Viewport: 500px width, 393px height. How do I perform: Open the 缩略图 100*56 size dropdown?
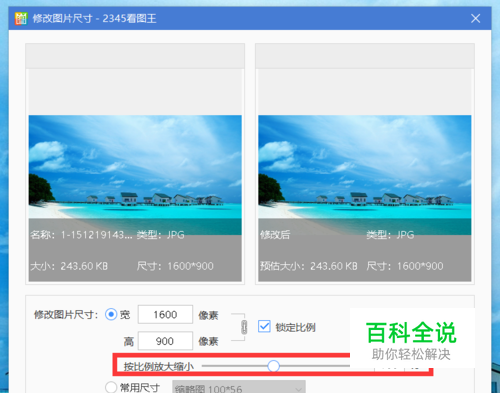[x=239, y=387]
